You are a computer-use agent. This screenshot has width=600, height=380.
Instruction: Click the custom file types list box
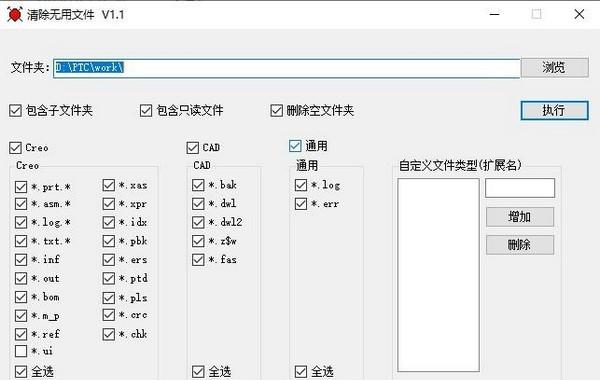tap(438, 275)
